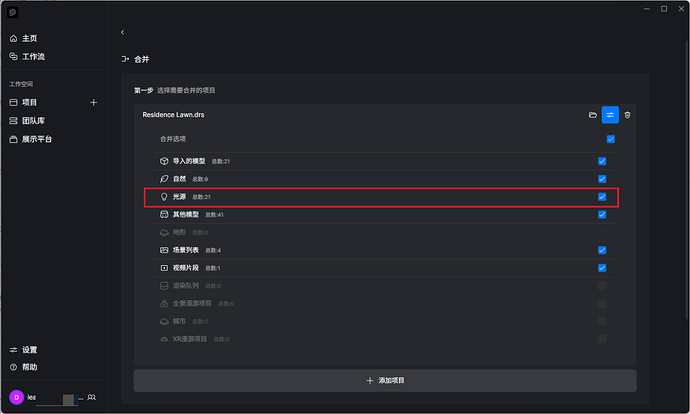Uncheck the 场景列表 checkbox
The height and width of the screenshot is (414, 690).
pyautogui.click(x=602, y=250)
